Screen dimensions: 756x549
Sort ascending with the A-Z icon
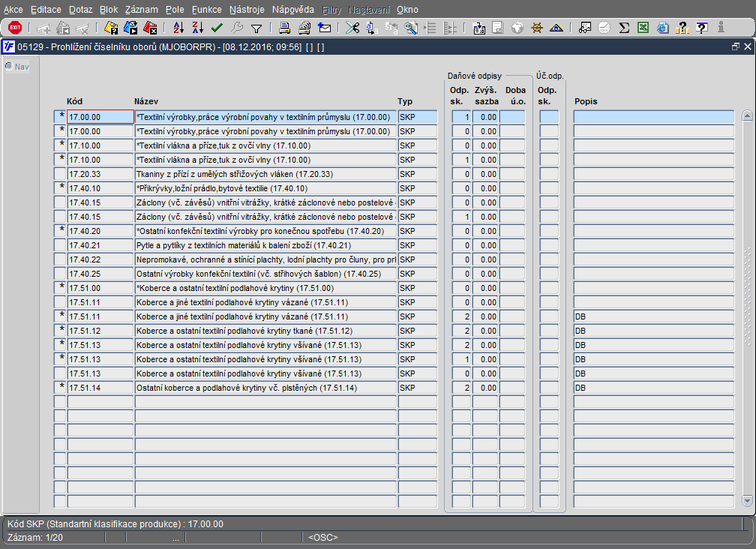178,28
